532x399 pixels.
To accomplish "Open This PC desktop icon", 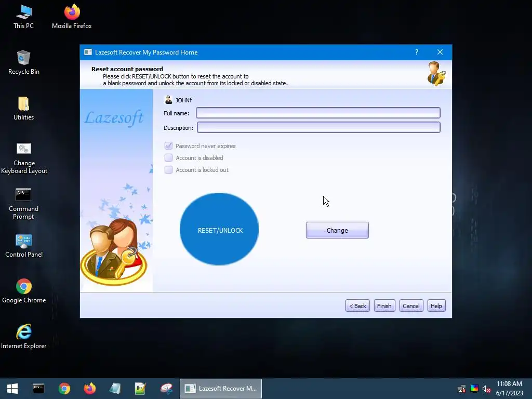I will coord(23,17).
